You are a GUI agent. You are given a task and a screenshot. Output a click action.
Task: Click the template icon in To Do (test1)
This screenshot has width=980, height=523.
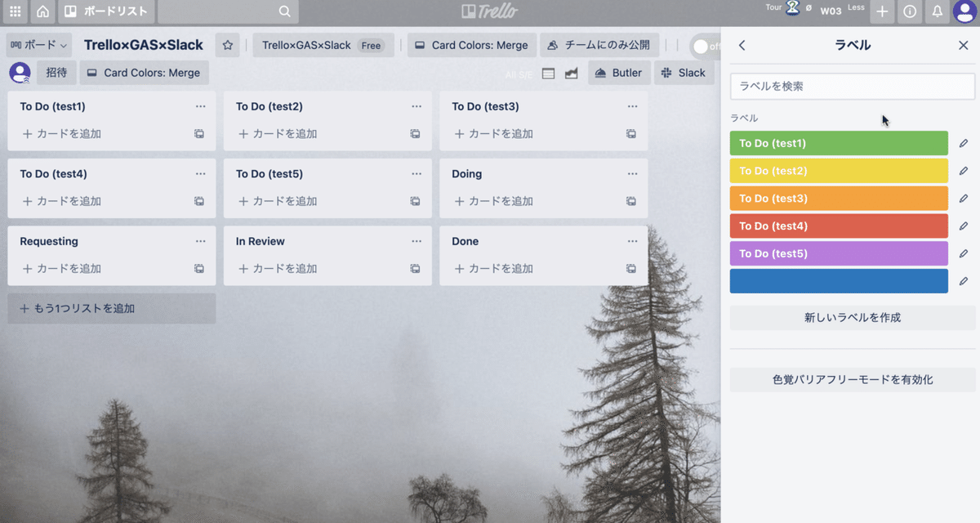coord(199,134)
